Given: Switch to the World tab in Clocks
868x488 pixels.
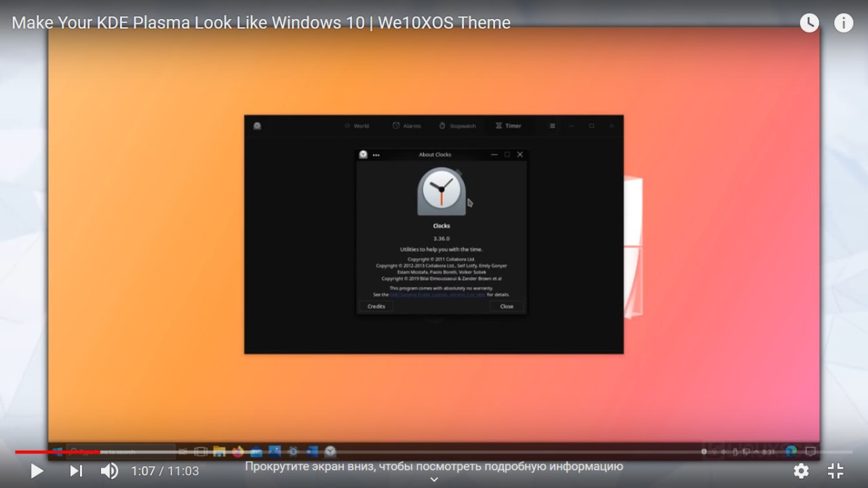Looking at the screenshot, I should click(357, 126).
